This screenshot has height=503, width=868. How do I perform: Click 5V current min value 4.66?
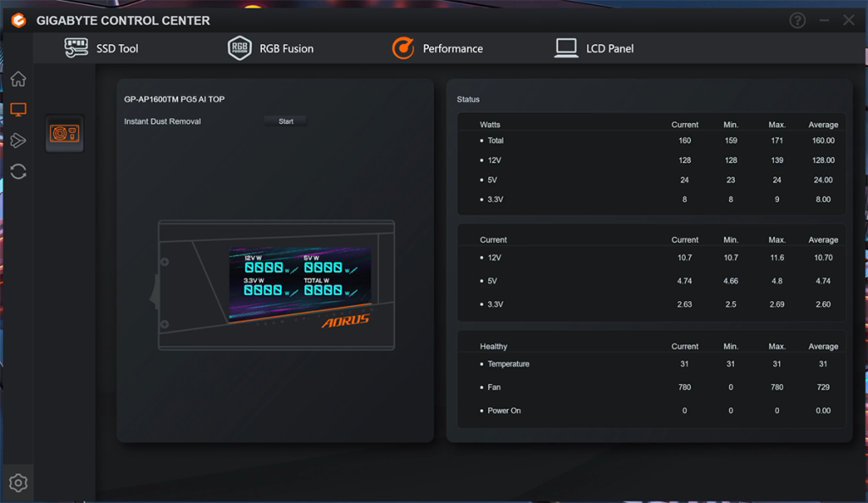731,281
